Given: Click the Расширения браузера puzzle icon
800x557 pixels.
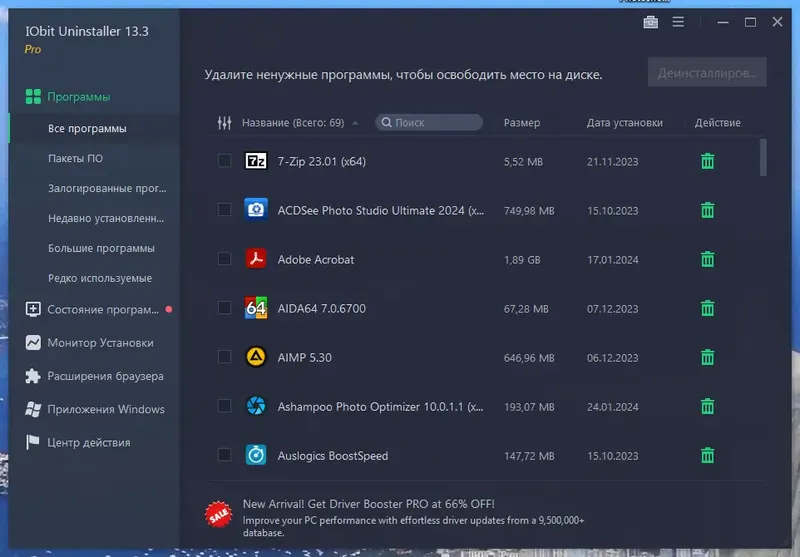Looking at the screenshot, I should pos(33,376).
